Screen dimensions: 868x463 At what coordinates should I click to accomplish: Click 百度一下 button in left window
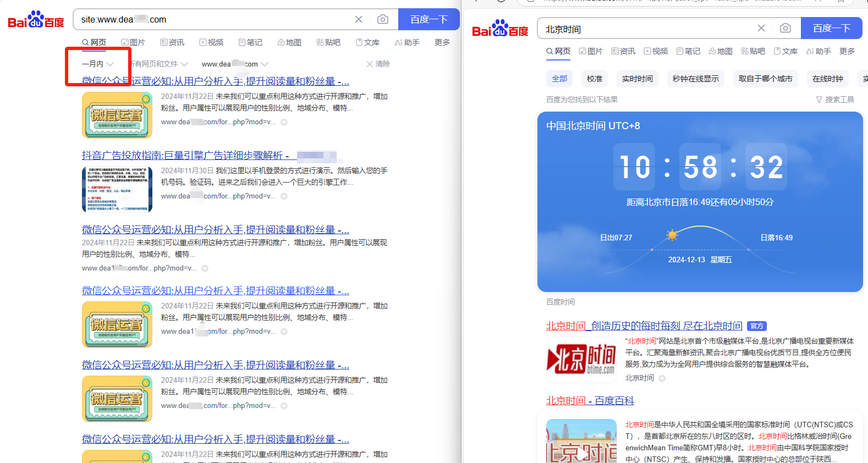[x=429, y=19]
